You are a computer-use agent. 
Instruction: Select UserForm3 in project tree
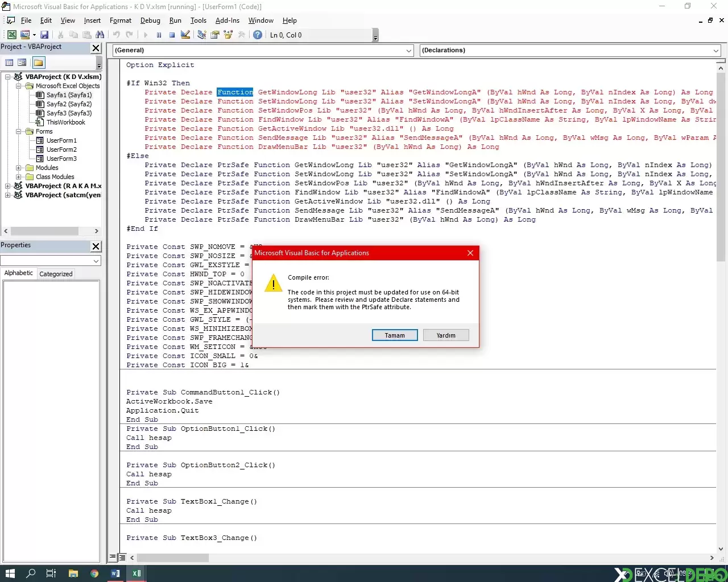(x=61, y=159)
